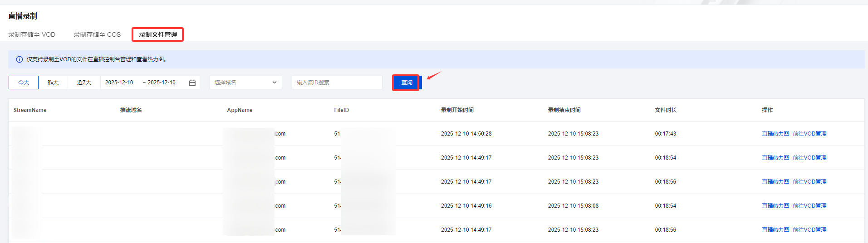The width and height of the screenshot is (868, 243).
Task: Select the 录制文件管理 tab
Action: pos(158,34)
